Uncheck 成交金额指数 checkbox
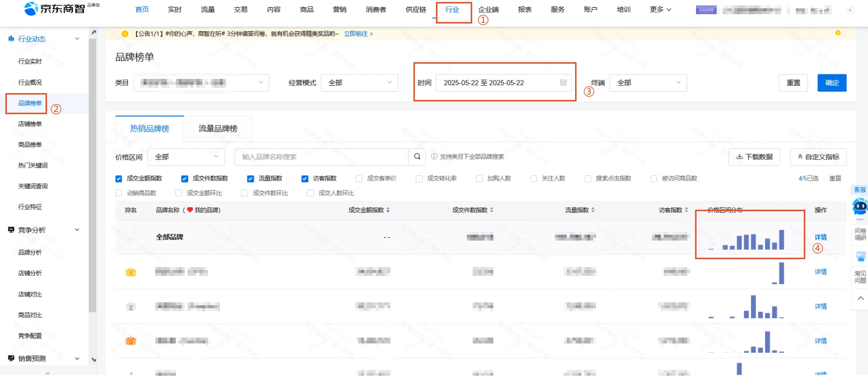This screenshot has width=868, height=390. [x=119, y=179]
